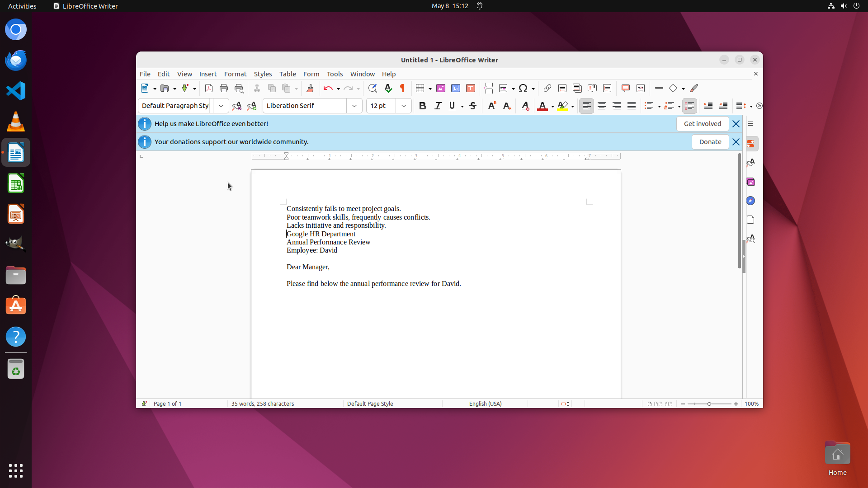Open the Format menu
The image size is (868, 488).
[235, 74]
